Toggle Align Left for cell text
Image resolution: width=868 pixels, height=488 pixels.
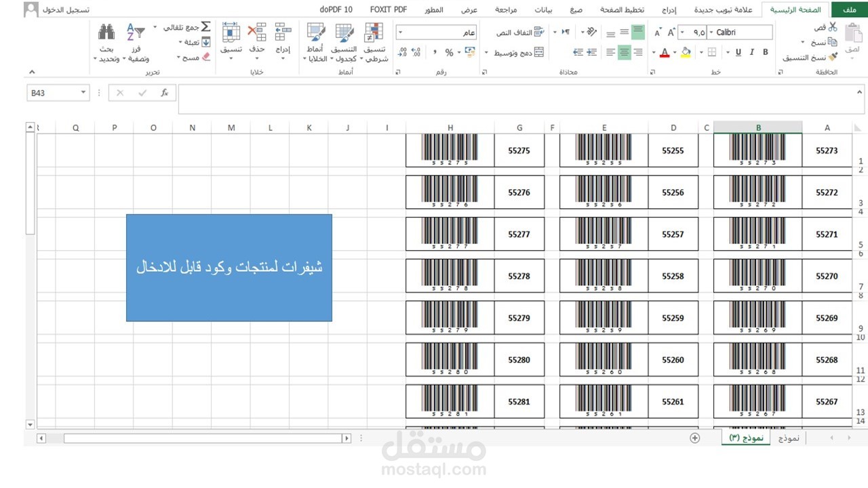tap(611, 52)
